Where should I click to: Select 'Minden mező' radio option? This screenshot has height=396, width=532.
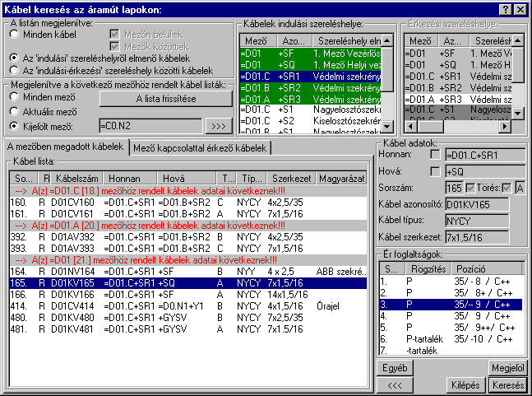click(x=14, y=97)
